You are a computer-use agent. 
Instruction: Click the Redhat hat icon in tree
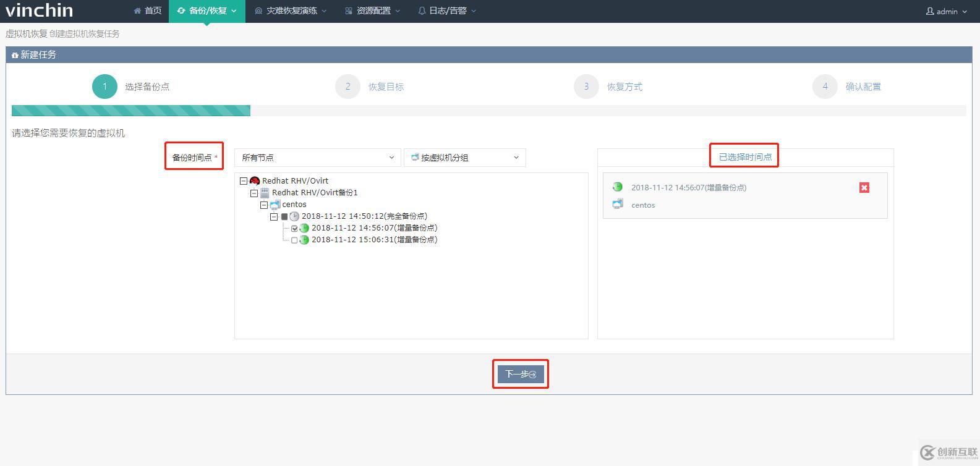[254, 181]
